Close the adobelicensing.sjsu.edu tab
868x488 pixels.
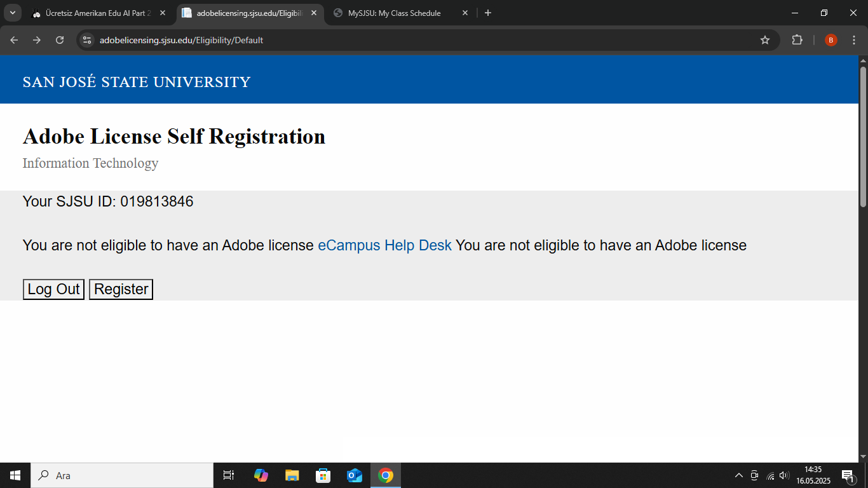click(x=314, y=13)
